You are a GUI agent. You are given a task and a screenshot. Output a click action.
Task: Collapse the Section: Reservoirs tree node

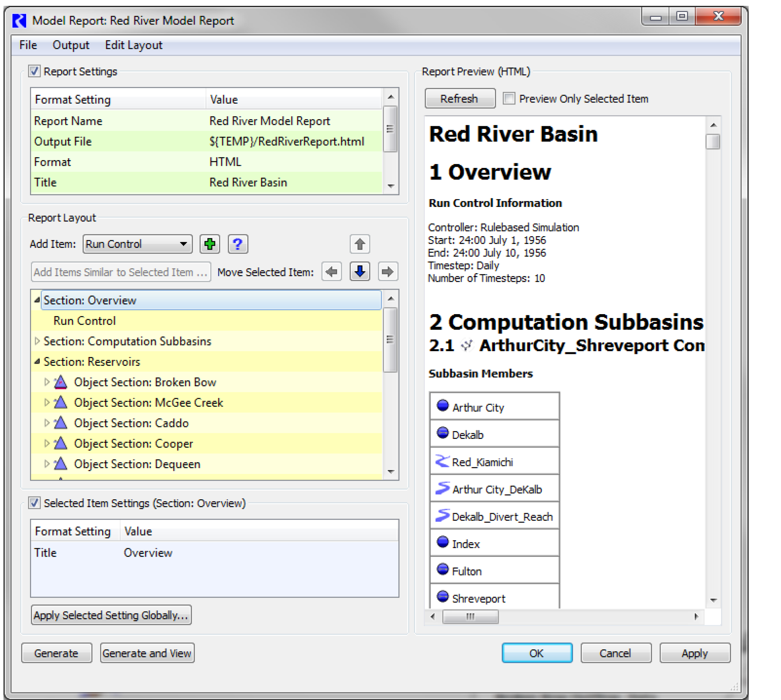click(x=37, y=362)
